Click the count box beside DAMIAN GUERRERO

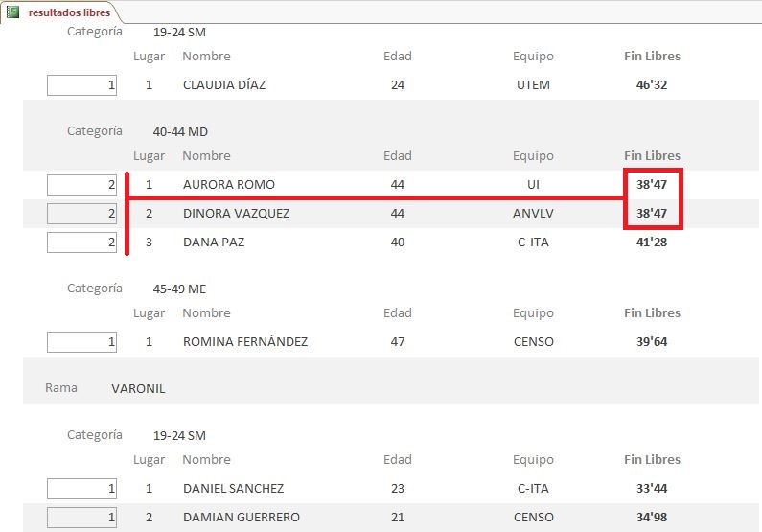[x=81, y=517]
